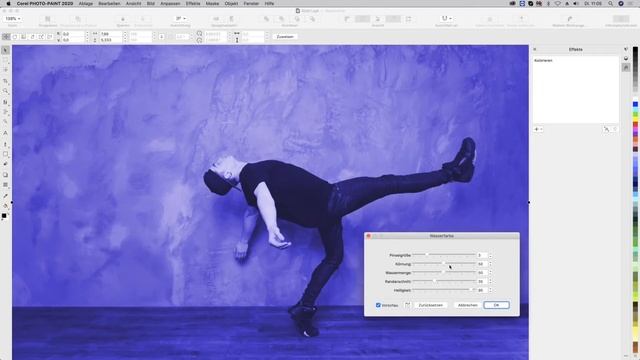Open the Effekte menu
Viewport: 640px width, 360px height.
(193, 3)
